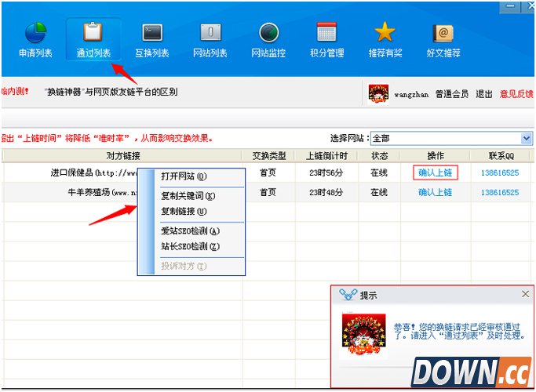Screen dimensions: 536x392
Task: Click the 恭喜 approval message in popup
Action: coord(460,331)
